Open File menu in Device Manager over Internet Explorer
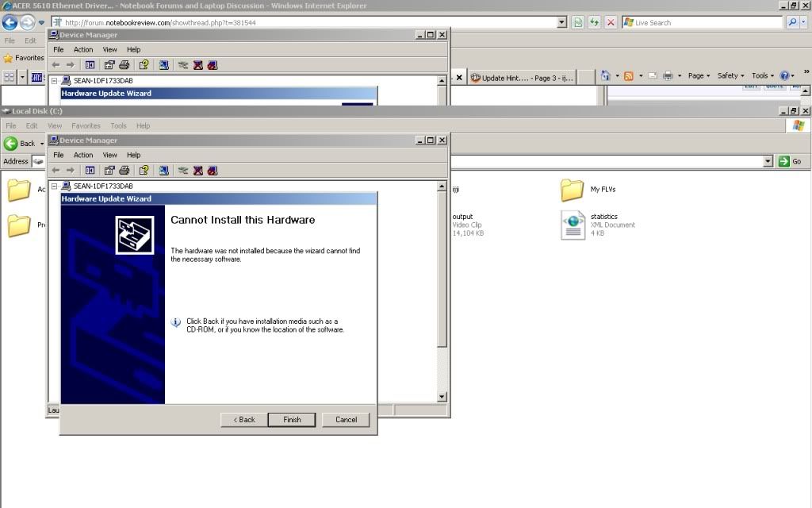 click(59, 50)
